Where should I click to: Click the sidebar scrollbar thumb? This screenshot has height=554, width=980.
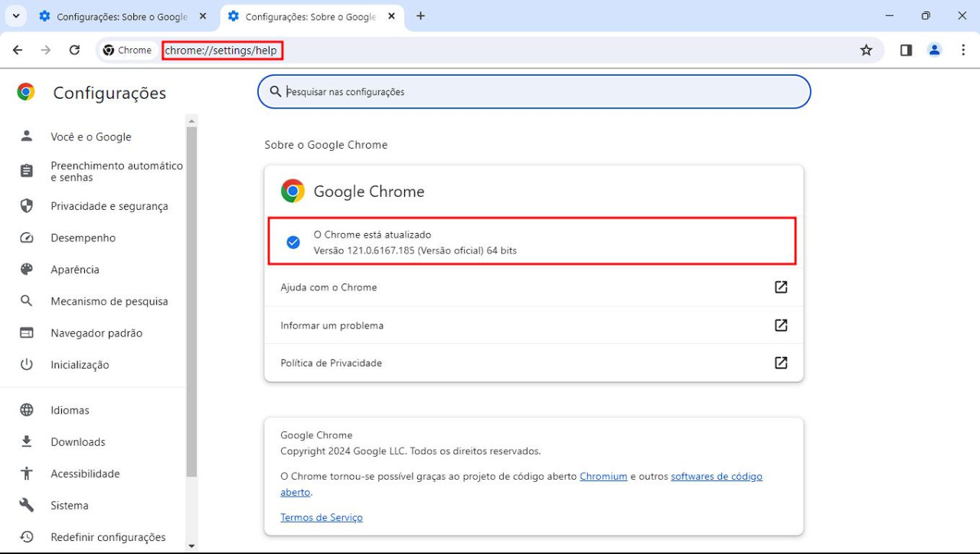pos(191,302)
